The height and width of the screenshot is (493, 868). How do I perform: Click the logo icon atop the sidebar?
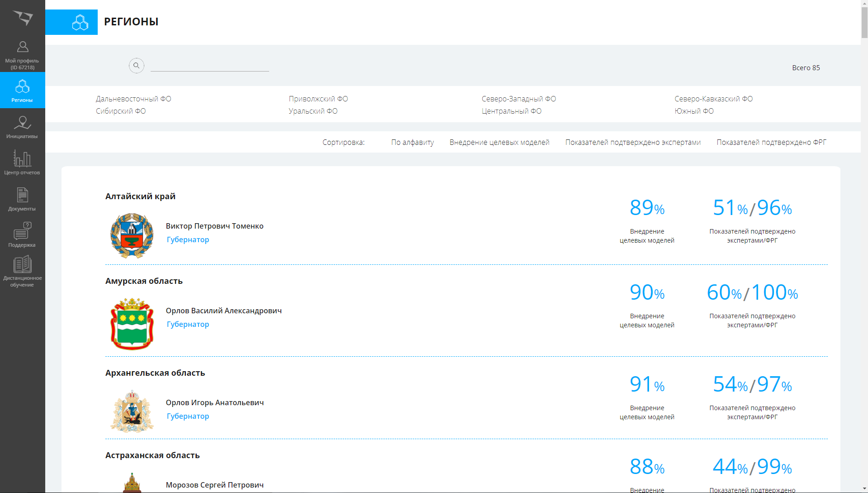pyautogui.click(x=23, y=18)
